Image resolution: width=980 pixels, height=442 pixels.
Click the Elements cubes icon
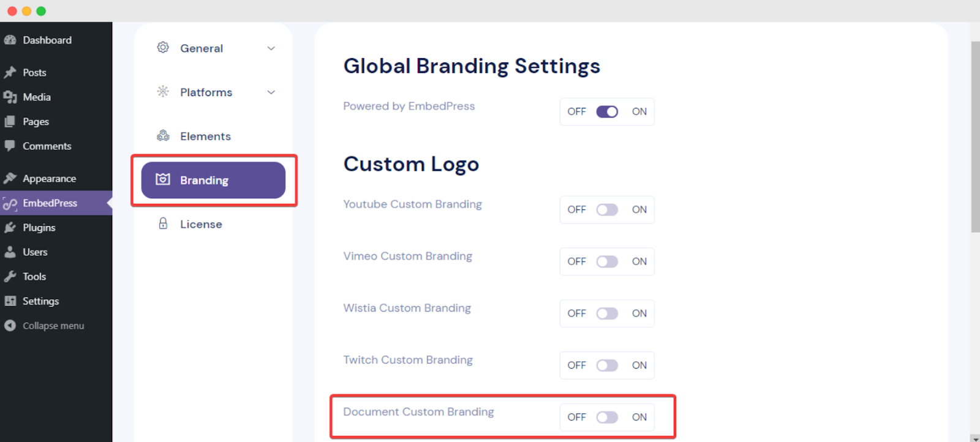[163, 136]
